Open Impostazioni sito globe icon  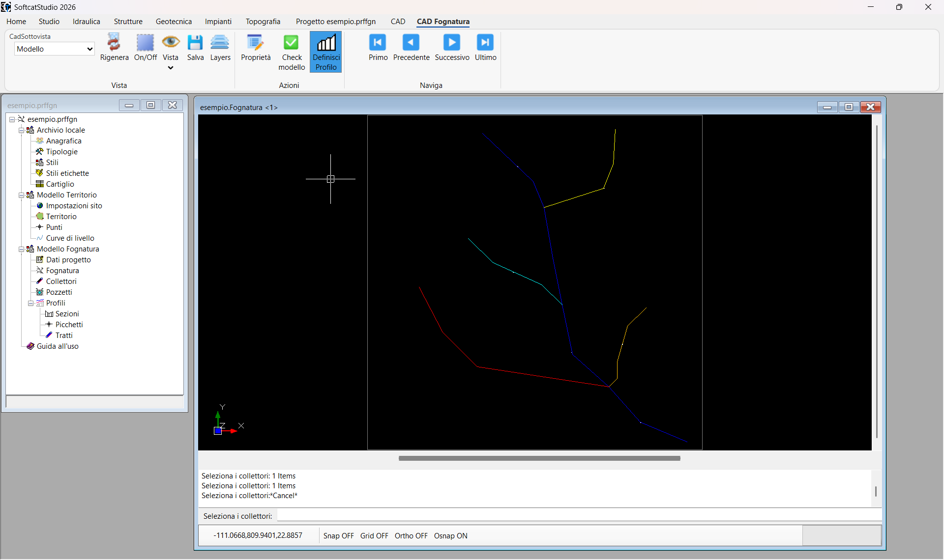[x=40, y=206]
